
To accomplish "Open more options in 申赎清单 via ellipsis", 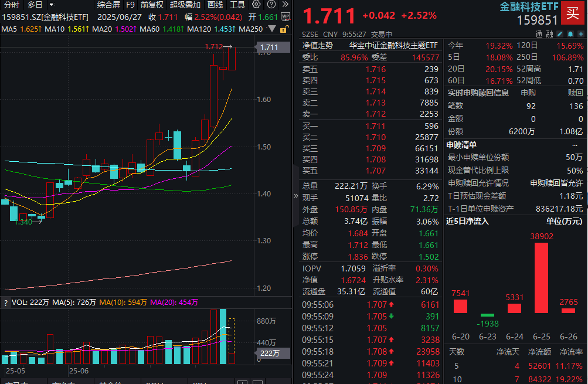I will 575,145.
